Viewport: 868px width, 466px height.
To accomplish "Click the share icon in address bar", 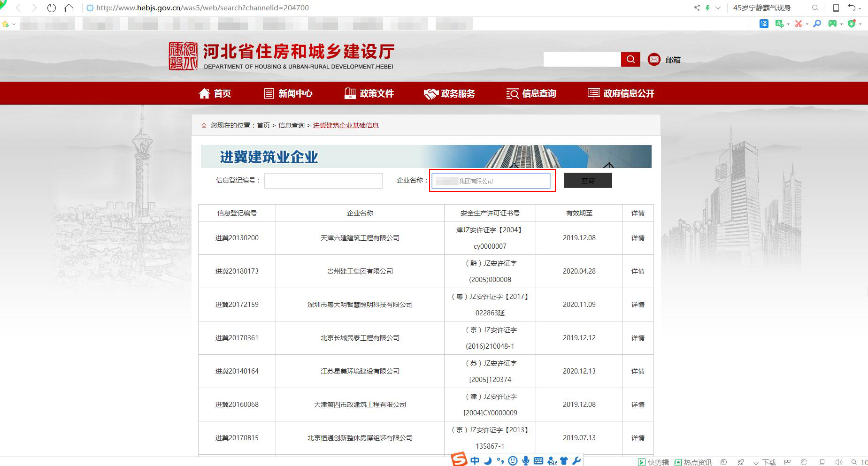I will click(697, 8).
